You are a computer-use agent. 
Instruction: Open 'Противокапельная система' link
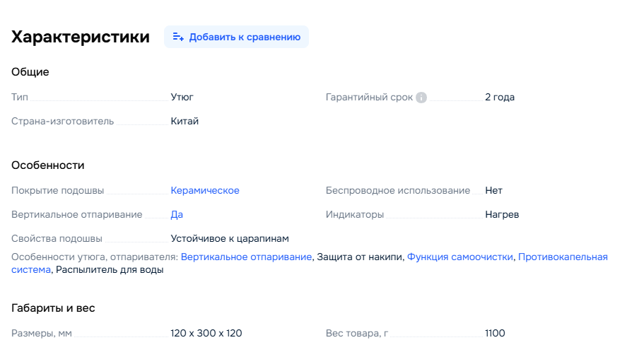(563, 257)
